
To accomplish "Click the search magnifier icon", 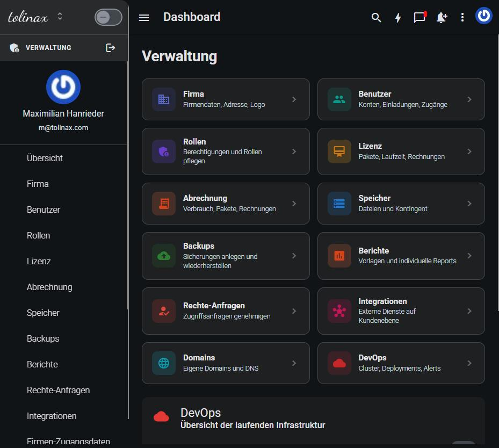I will pyautogui.click(x=376, y=18).
